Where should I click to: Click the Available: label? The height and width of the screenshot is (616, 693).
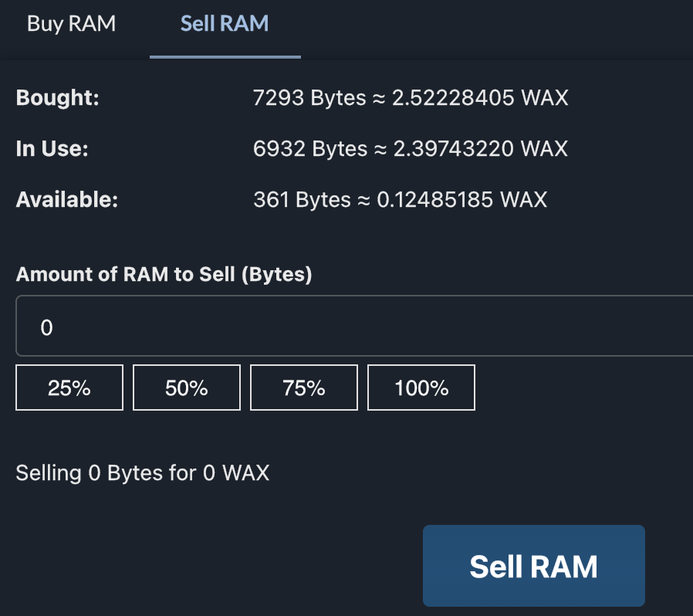(x=67, y=199)
